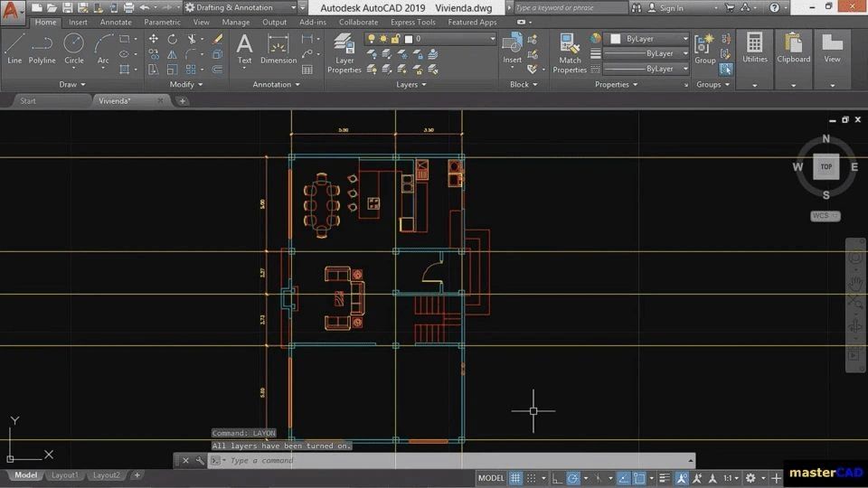Switch to the Annotate tab
Viewport: 868px width, 488px height.
tap(116, 22)
